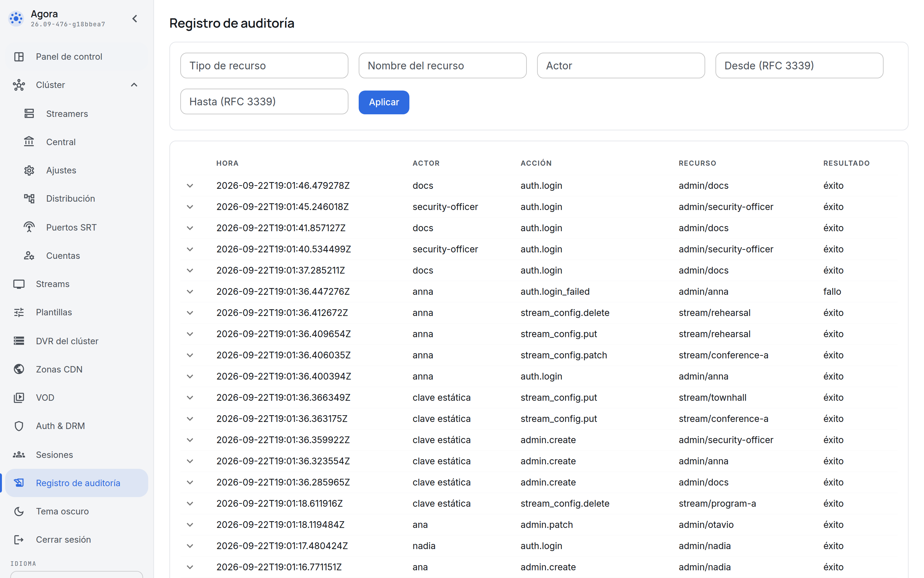Click the RESULTADO column header
The height and width of the screenshot is (578, 924).
(846, 163)
